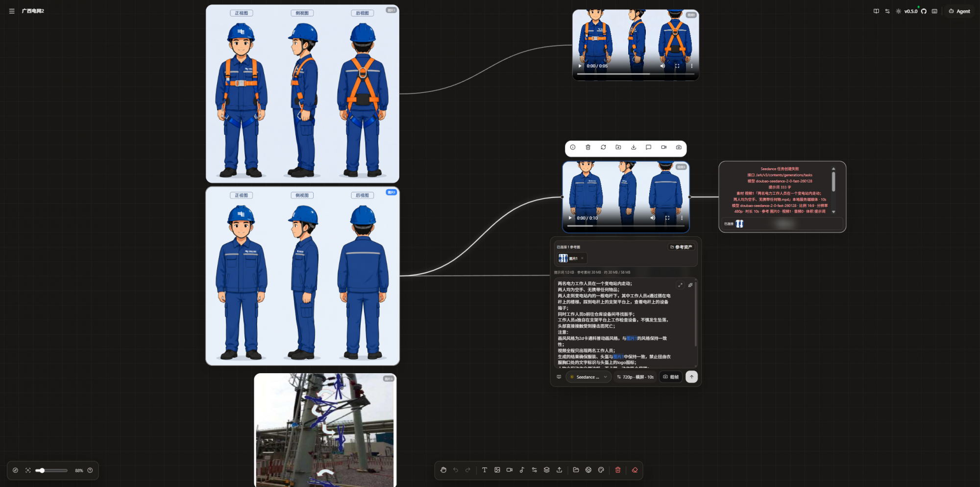980x487 pixels.
Task: Click the 广西电网2 project title
Action: click(33, 11)
